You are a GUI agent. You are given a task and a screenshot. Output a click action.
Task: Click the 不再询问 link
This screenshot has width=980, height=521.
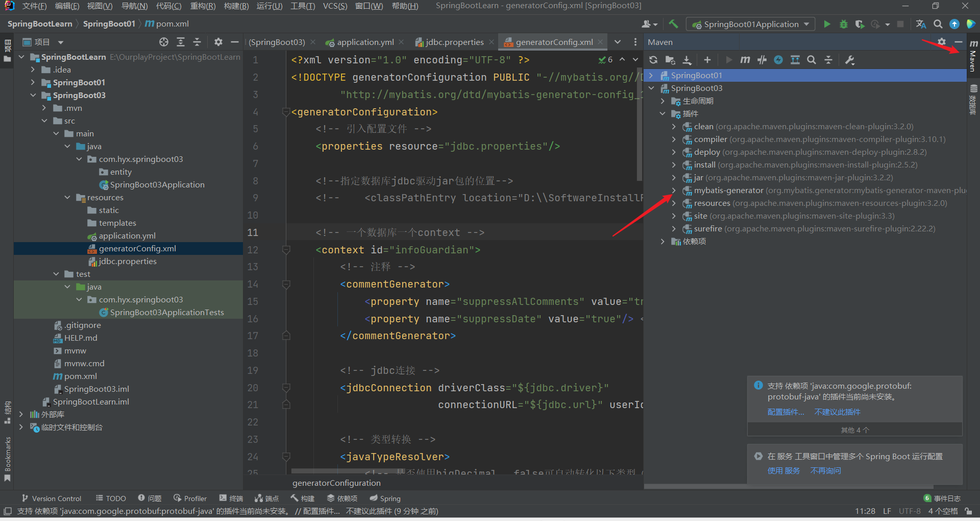point(825,471)
